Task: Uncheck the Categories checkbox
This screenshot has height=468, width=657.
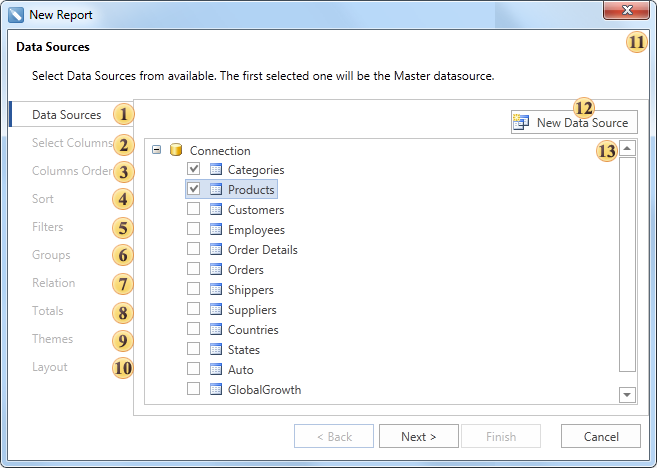Action: [x=194, y=170]
